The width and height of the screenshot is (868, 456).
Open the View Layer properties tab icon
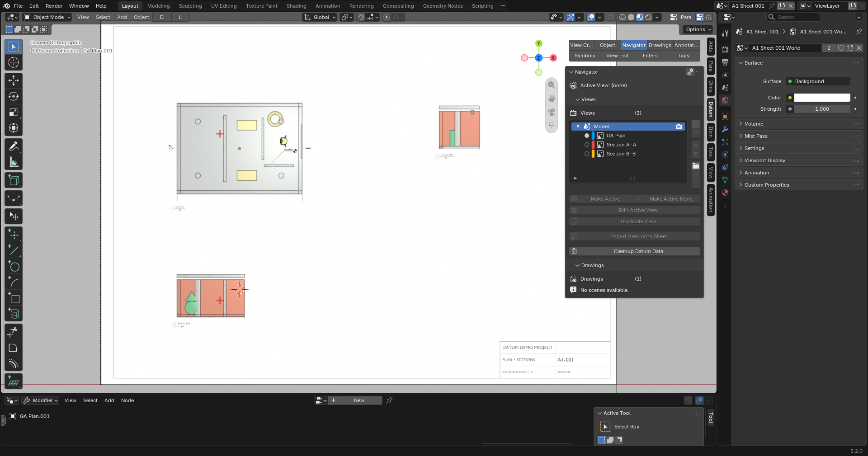click(x=725, y=75)
